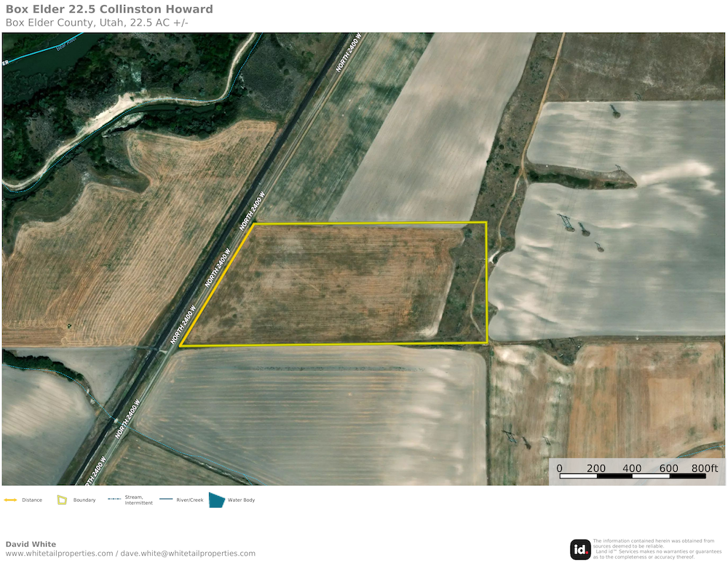Viewport: 728px width, 563px height.
Task: Click inside the yellow-outlined parcel
Action: point(328,284)
